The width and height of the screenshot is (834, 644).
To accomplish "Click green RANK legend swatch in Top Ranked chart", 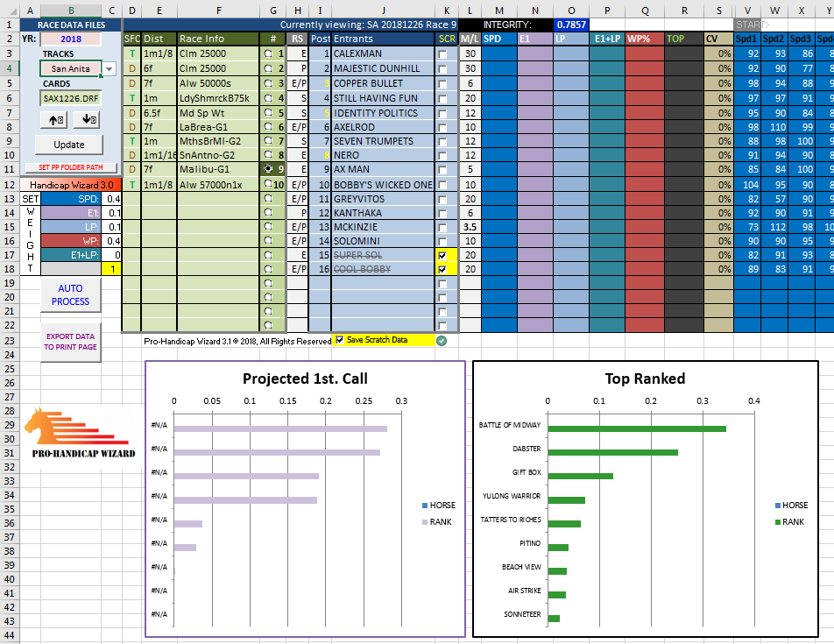I will pos(779,522).
